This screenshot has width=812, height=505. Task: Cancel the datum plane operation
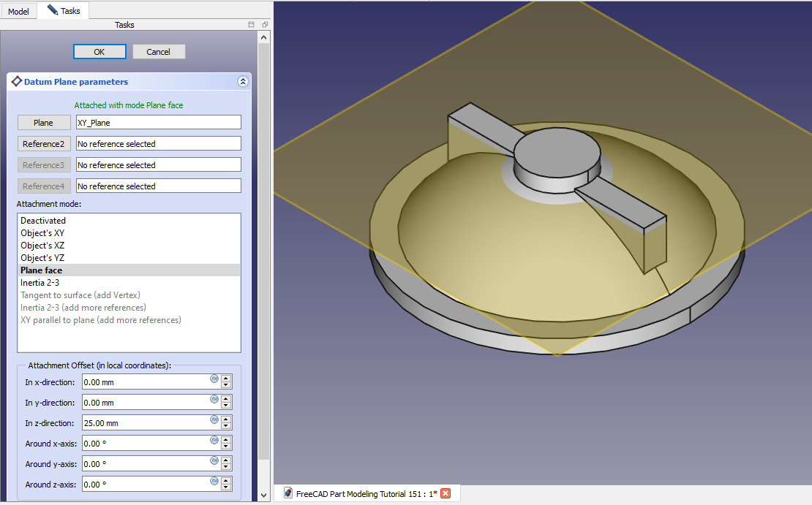coord(159,52)
